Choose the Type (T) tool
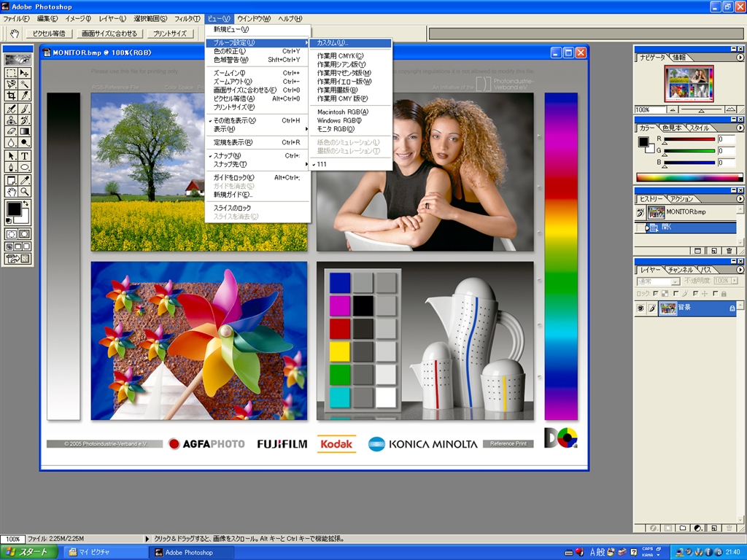This screenshot has width=747, height=560. (x=25, y=155)
